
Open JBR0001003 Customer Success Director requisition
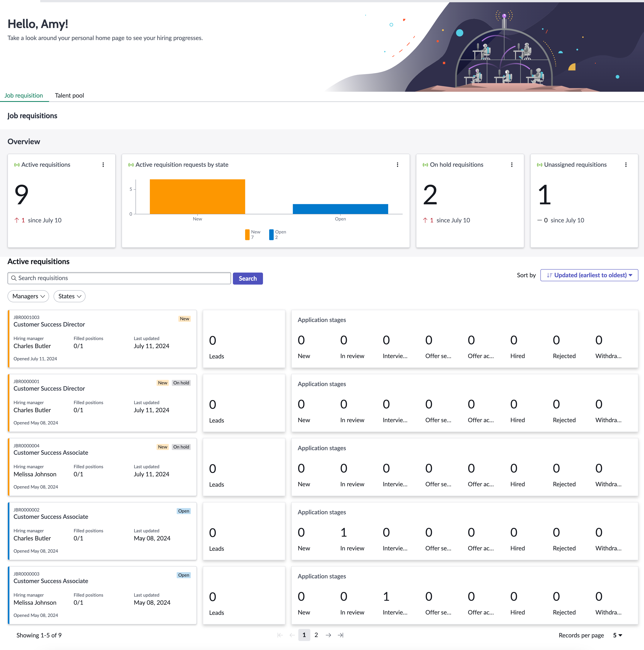point(102,339)
